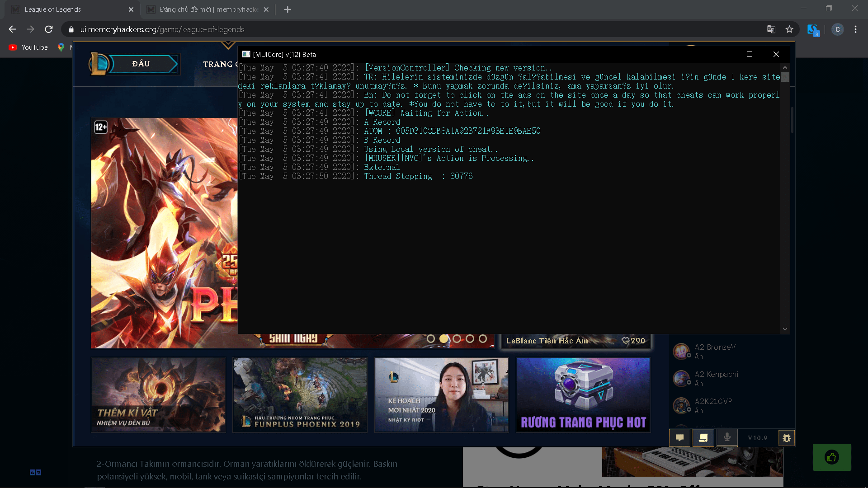Click the V10.9 version label
Screen dimensions: 868x488
click(x=758, y=438)
